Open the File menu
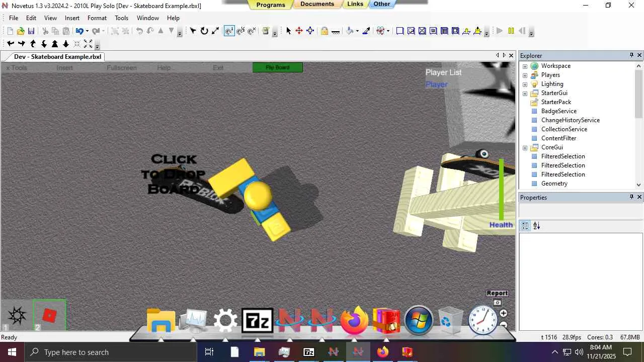This screenshot has width=644, height=362. [14, 18]
